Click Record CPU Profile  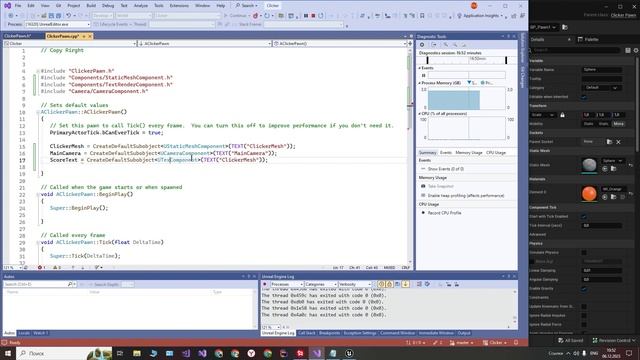tap(444, 213)
